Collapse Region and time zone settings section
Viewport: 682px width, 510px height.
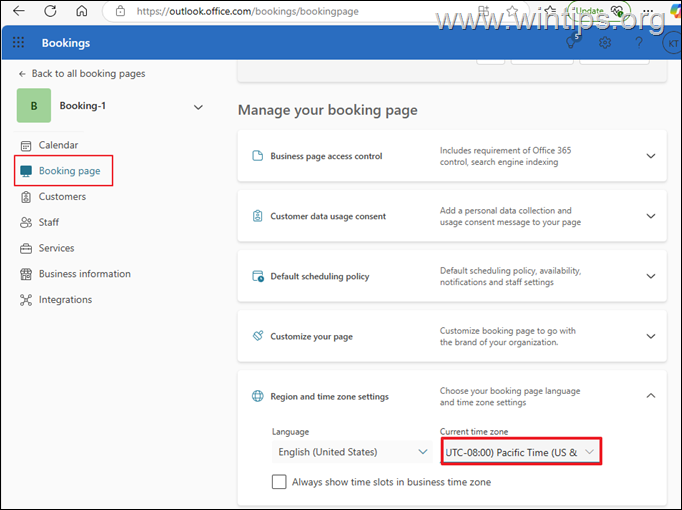[651, 396]
